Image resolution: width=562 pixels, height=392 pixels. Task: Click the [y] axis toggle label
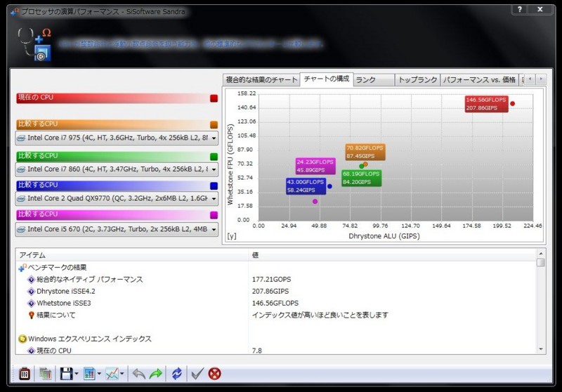point(232,236)
